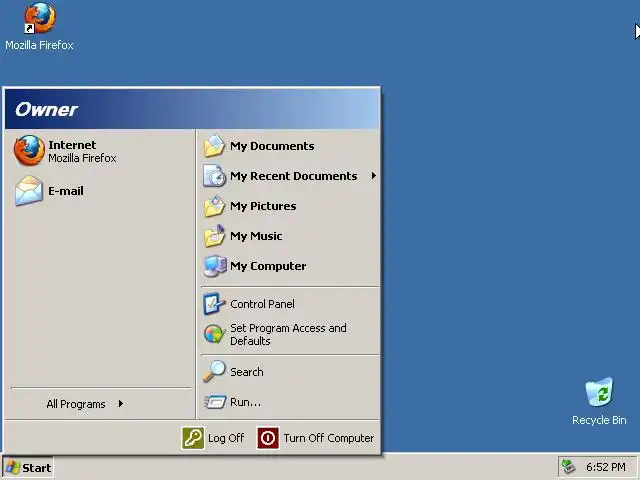Click the Firefox icon beside Internet
640x480 pixels.
tap(29, 151)
